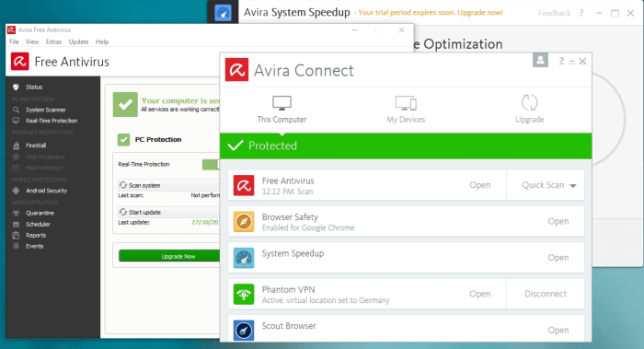This screenshot has height=349, width=644.
Task: Click the Avira logo beside Free Antivirus header
Action: tap(19, 62)
